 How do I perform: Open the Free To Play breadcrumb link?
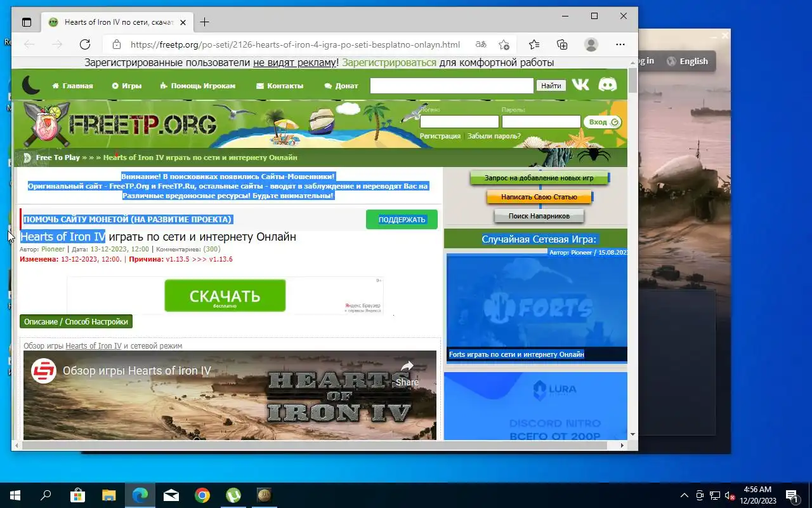58,157
